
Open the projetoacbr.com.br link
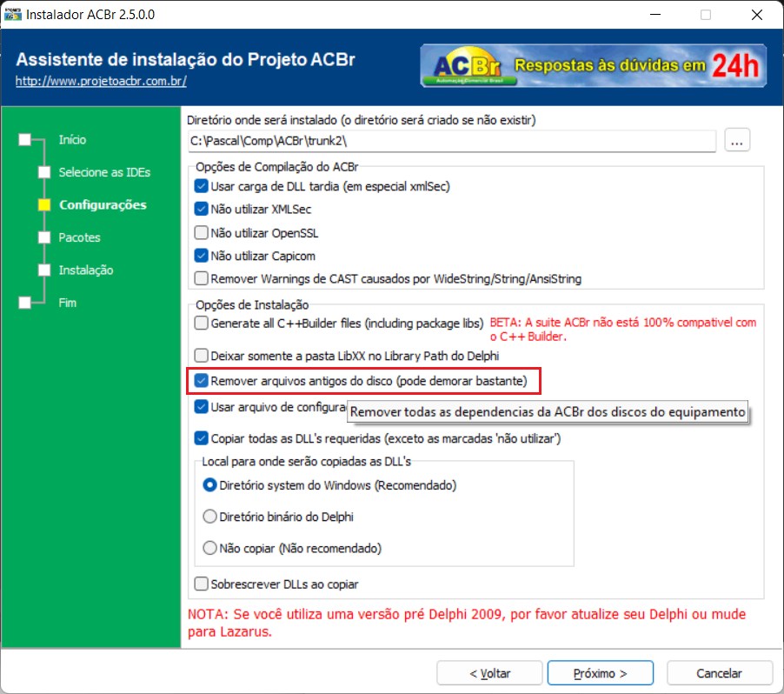pos(101,81)
